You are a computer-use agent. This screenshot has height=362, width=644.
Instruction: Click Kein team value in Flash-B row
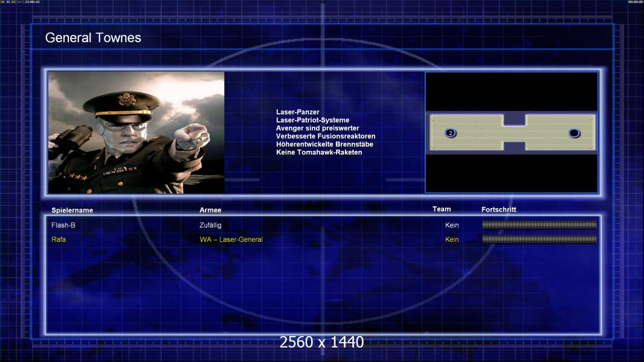point(452,225)
